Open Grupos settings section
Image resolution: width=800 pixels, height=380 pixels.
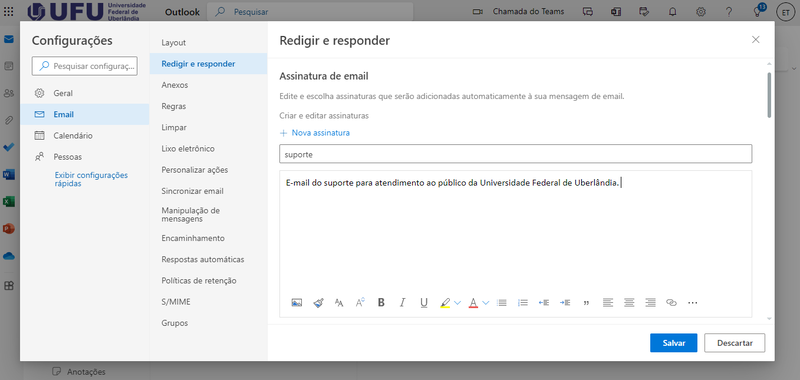click(208, 323)
